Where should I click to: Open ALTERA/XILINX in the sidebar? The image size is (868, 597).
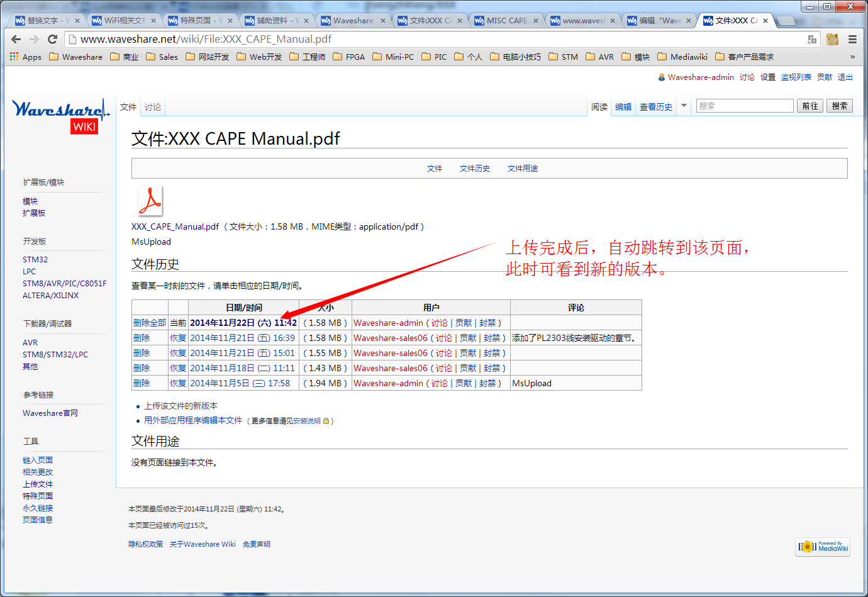click(51, 296)
